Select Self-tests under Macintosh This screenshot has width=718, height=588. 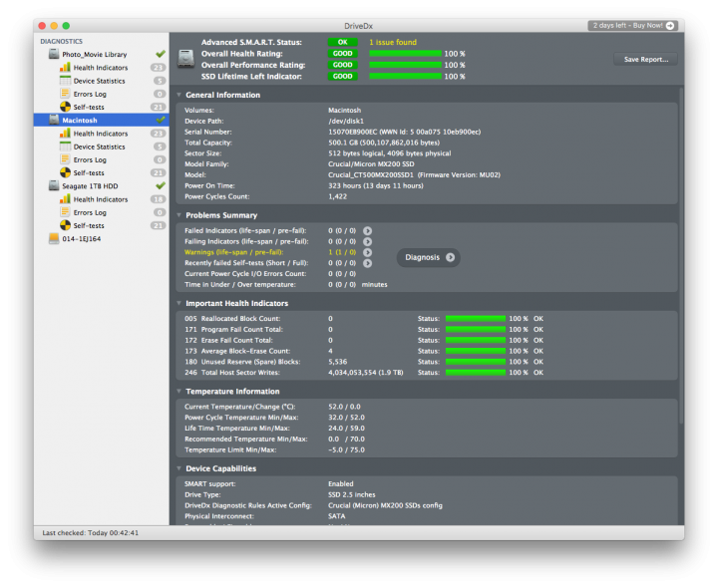[x=89, y=173]
